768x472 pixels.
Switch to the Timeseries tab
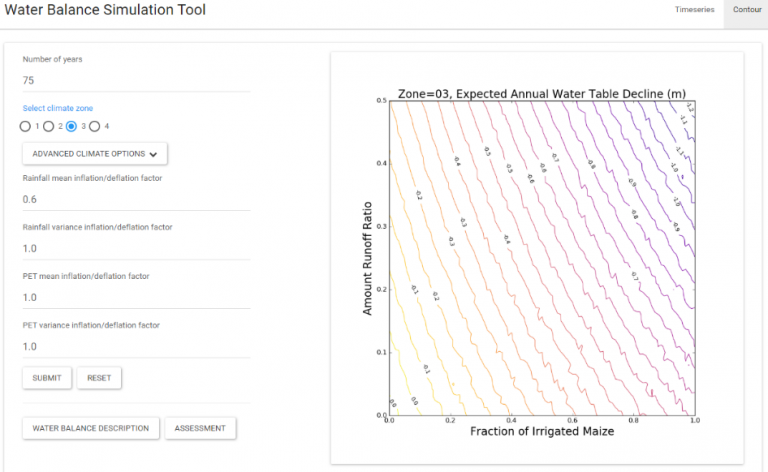click(694, 10)
